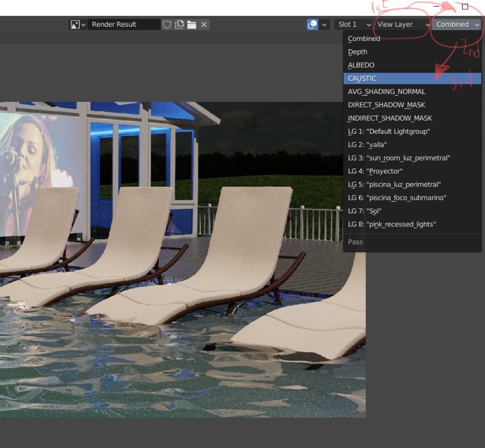Click the open image folder icon
The image size is (485, 448).
(191, 25)
